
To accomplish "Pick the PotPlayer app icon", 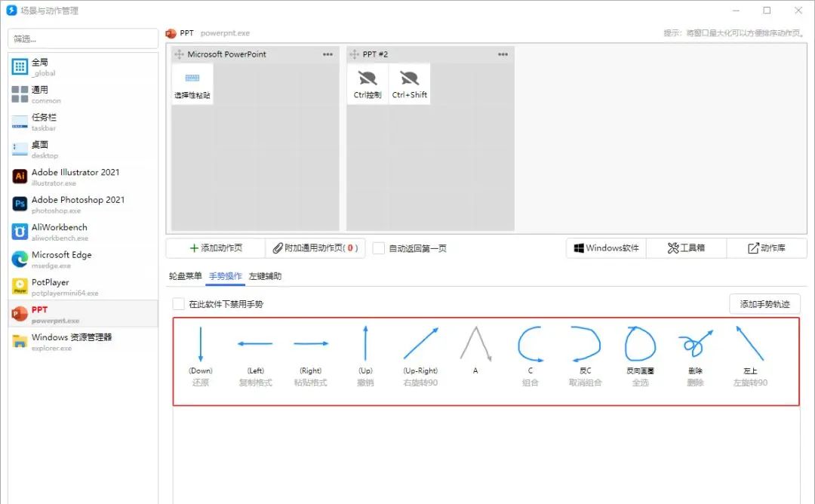I will [x=20, y=287].
